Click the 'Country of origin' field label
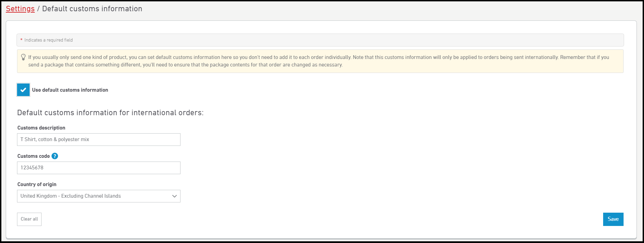The image size is (644, 243). 37,184
